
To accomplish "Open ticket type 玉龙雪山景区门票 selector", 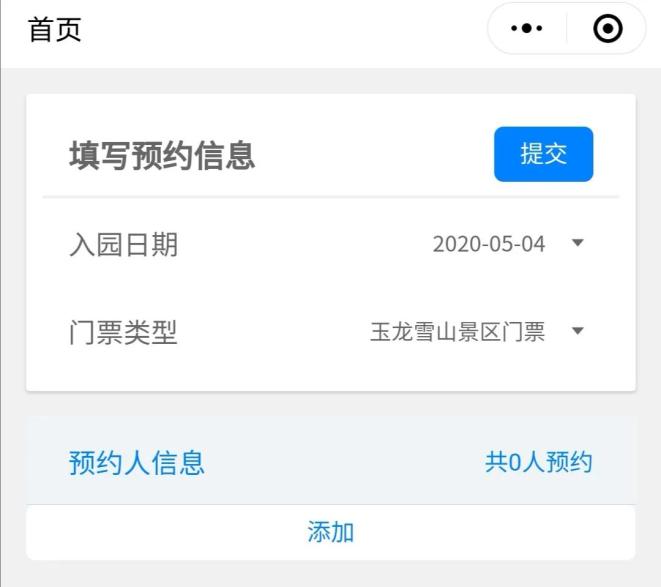I will [457, 332].
